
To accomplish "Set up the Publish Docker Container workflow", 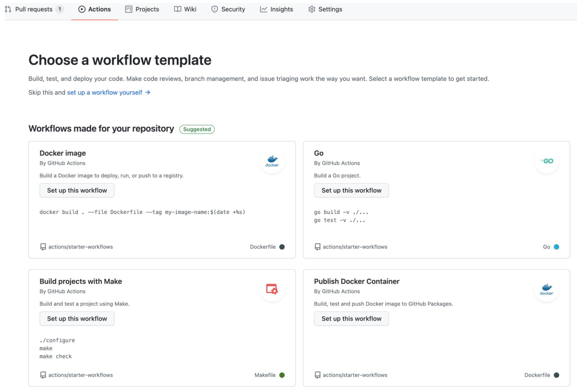I will 351,318.
